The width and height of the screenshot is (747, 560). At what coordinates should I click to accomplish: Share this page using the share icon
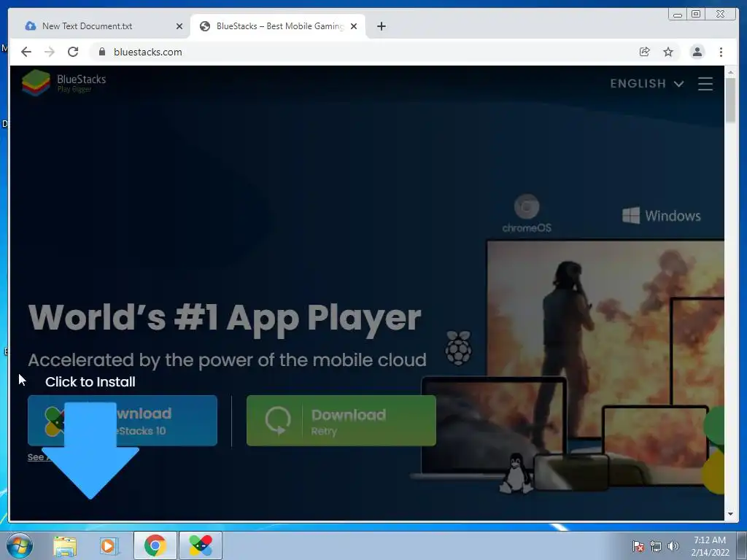(x=645, y=52)
